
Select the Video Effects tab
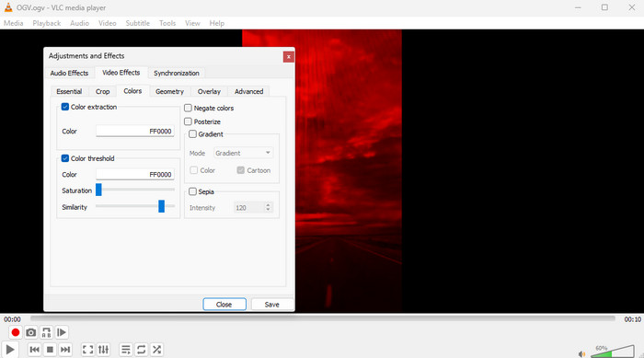point(121,73)
